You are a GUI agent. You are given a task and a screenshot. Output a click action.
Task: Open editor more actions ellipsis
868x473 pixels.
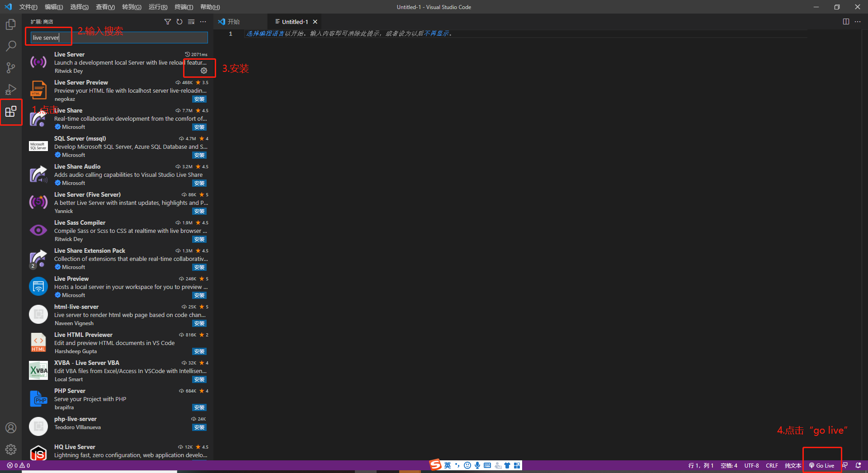pyautogui.click(x=858, y=22)
